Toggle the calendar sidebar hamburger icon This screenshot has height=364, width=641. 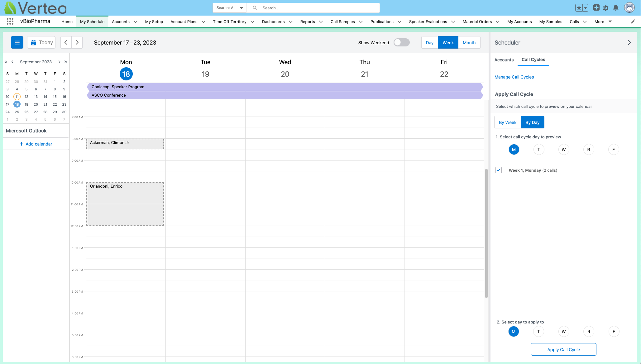[x=17, y=42]
